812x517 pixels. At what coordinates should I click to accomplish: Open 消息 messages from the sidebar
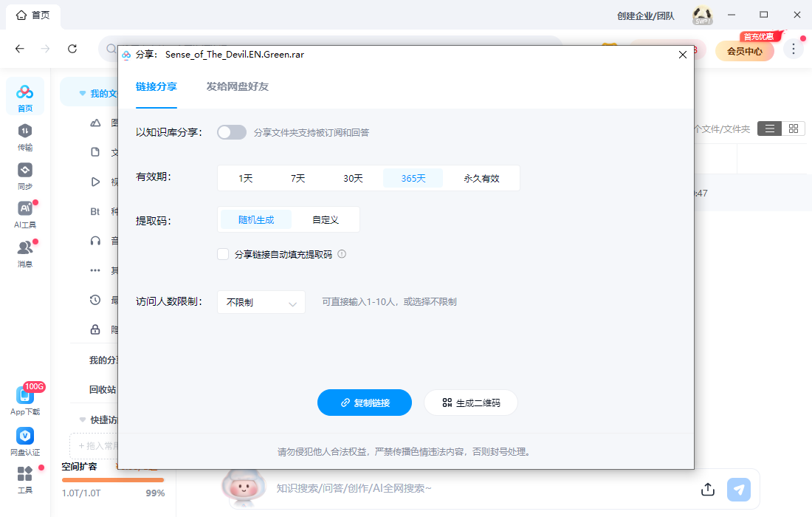[25, 247]
